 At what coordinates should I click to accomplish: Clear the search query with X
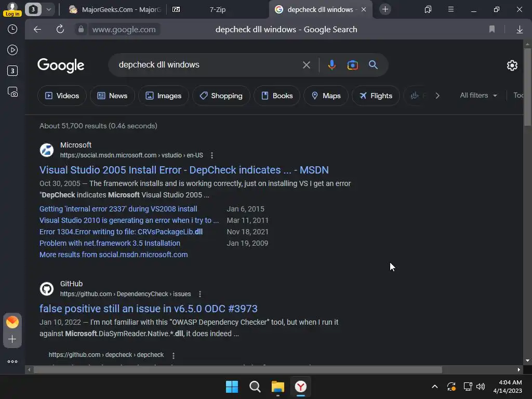307,65
